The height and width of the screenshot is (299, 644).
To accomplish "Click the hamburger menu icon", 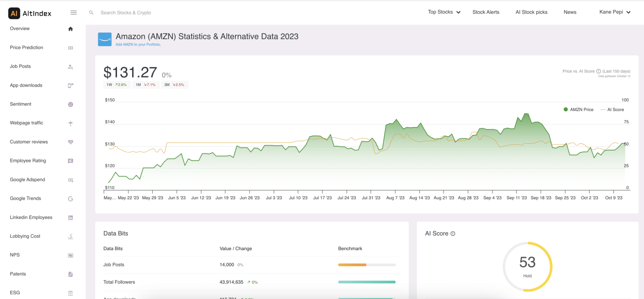I will [x=74, y=13].
